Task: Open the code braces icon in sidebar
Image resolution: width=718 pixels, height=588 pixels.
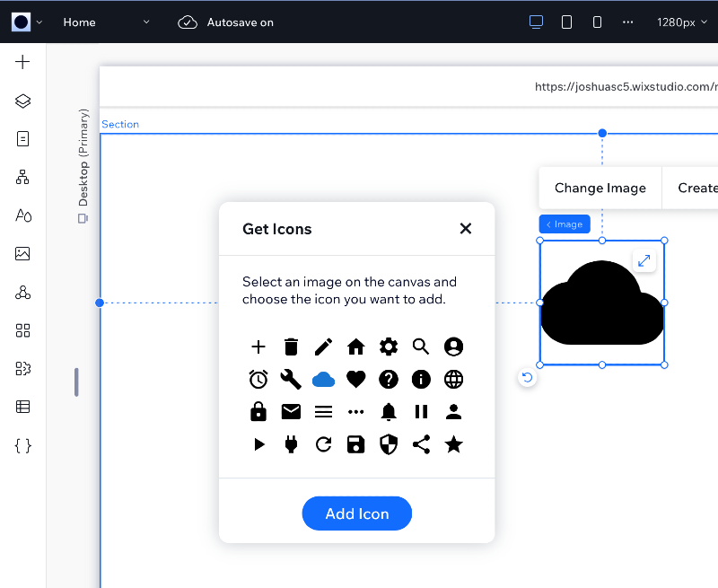Action: point(22,445)
